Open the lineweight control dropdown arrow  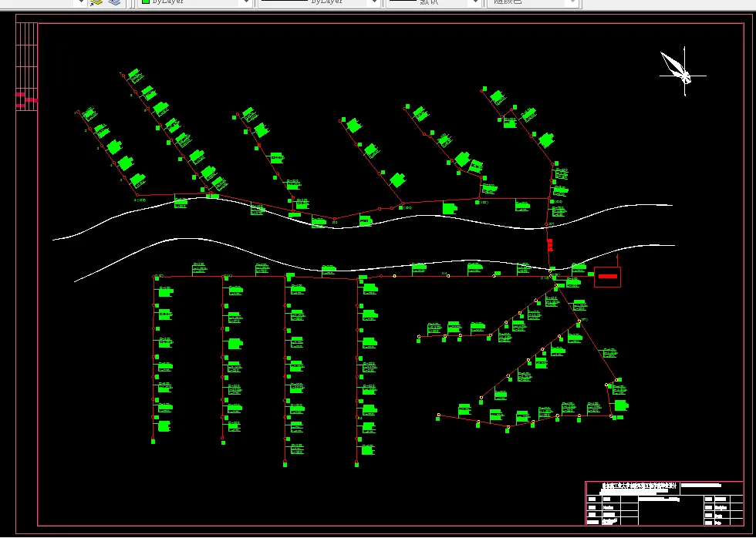point(475,2)
